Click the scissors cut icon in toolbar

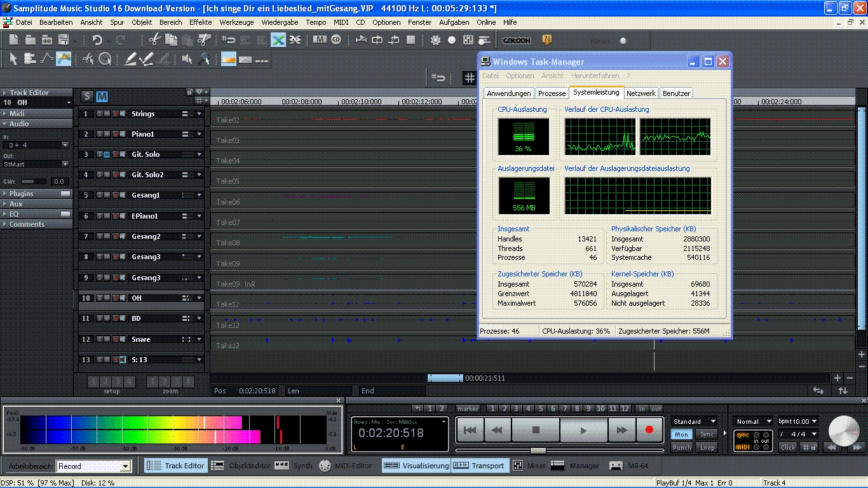[154, 40]
